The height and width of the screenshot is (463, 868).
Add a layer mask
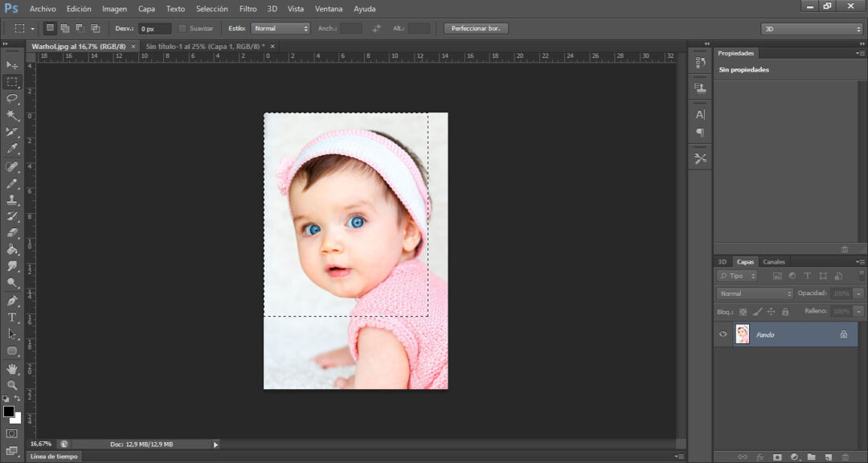[777, 457]
